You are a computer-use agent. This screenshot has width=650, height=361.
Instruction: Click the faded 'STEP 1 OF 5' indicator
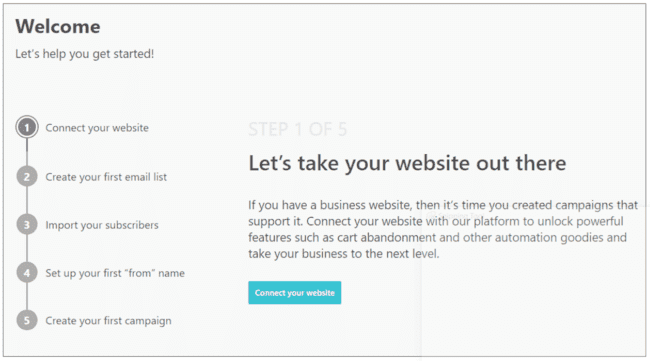click(297, 129)
